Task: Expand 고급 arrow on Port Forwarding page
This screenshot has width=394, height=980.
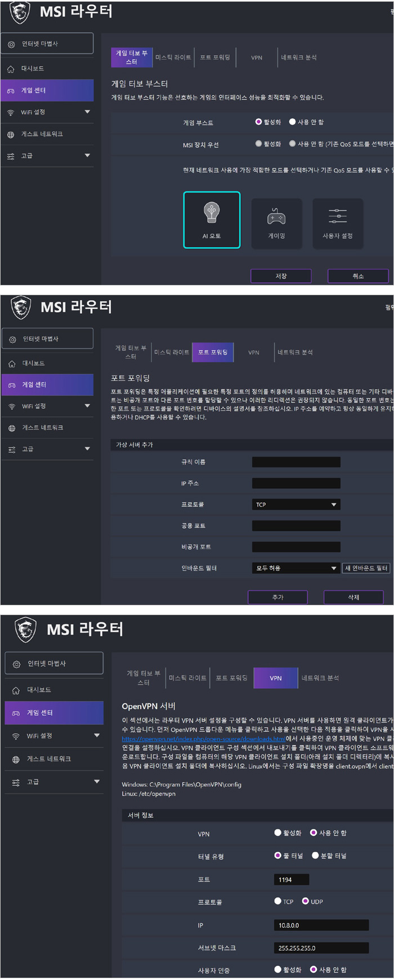Action: 87,449
